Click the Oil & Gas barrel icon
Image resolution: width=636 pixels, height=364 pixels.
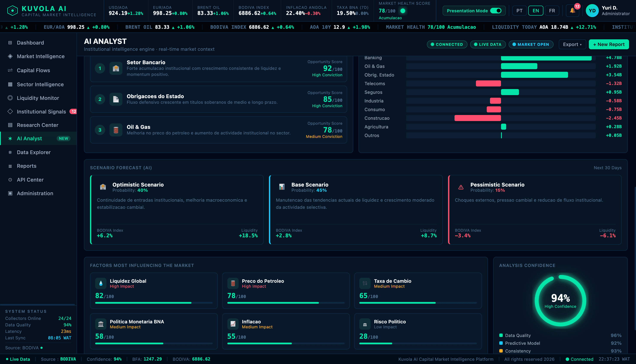tap(116, 130)
